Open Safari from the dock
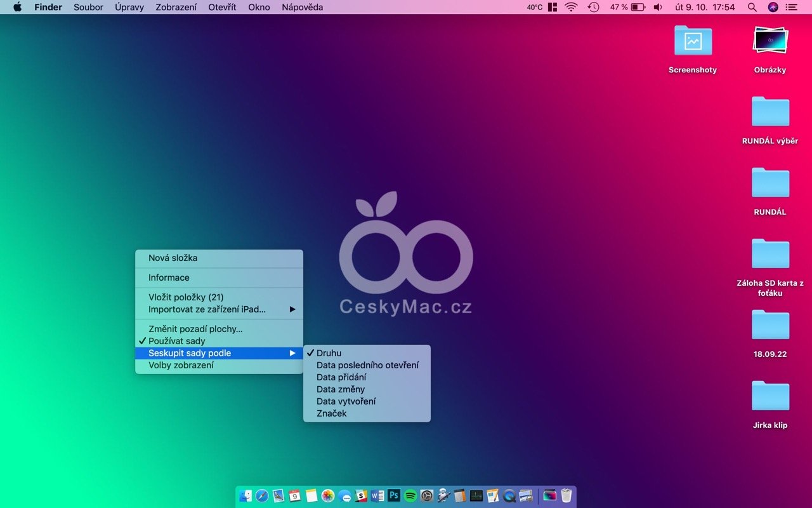The height and width of the screenshot is (508, 812). tap(262, 496)
